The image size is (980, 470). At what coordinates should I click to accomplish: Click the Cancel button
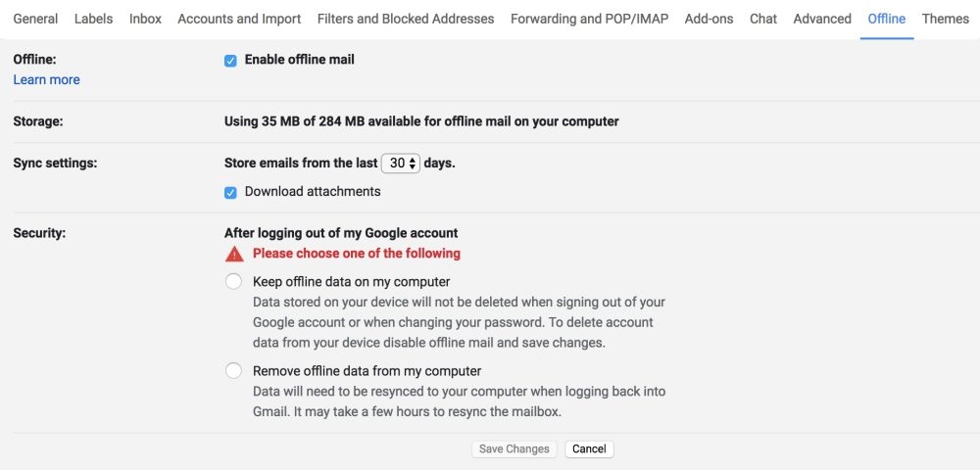[x=589, y=449]
